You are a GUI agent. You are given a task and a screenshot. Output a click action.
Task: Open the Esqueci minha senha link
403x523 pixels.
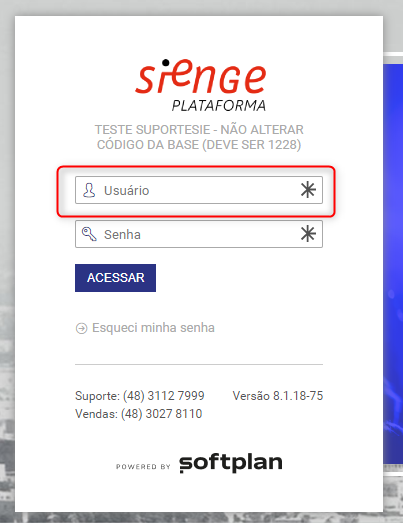(153, 328)
